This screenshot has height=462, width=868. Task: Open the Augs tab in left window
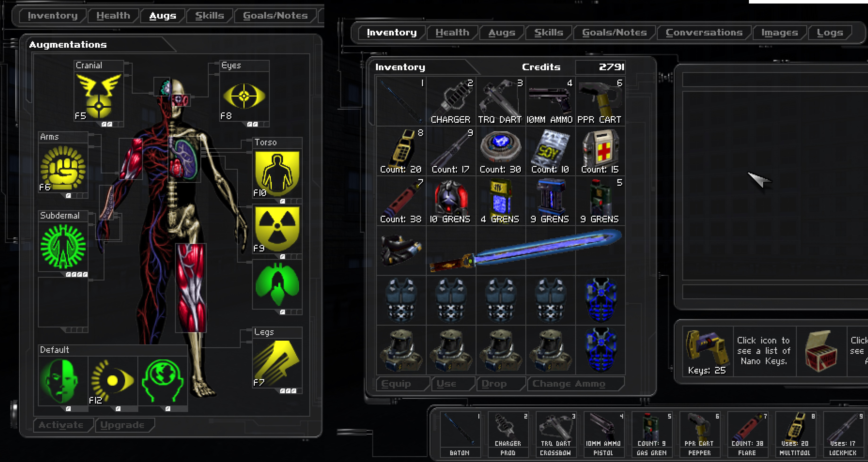163,16
